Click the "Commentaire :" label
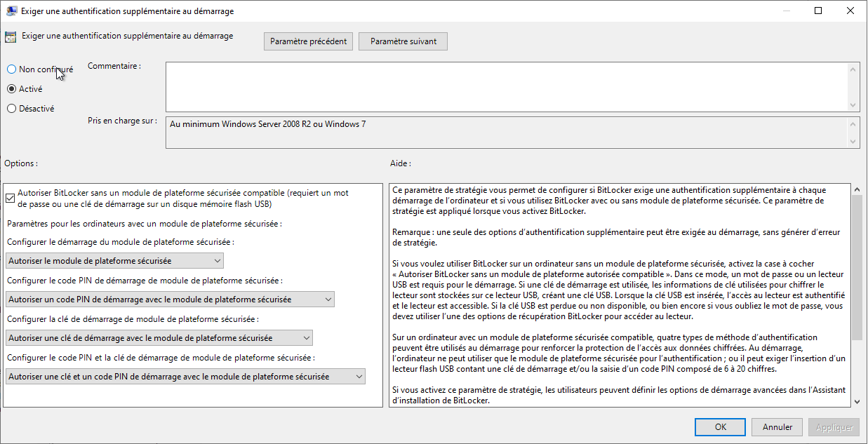Screen dimensions: 868x444 114,66
